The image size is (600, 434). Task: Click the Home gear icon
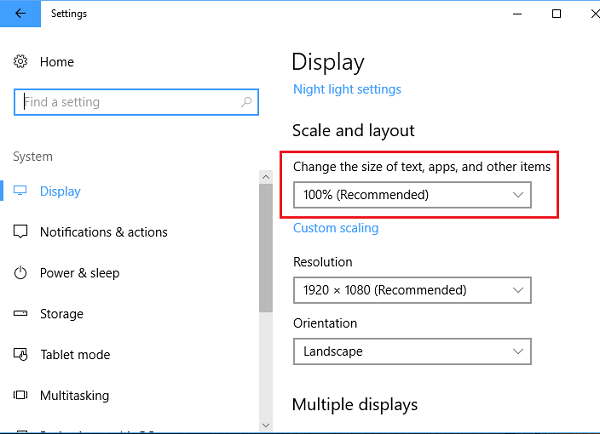pyautogui.click(x=20, y=62)
